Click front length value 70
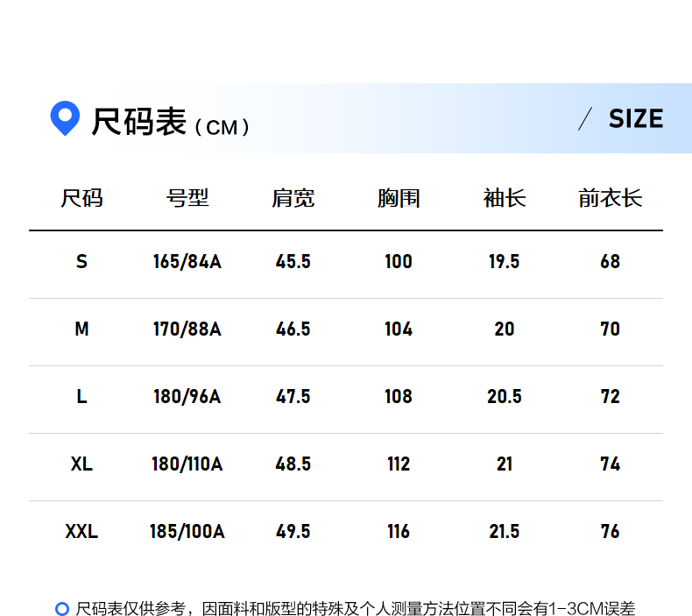 (611, 329)
